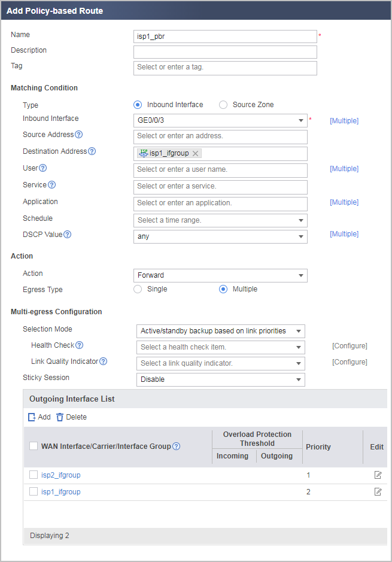Select the Source Zone radio button
The height and width of the screenshot is (562, 392).
[x=223, y=105]
